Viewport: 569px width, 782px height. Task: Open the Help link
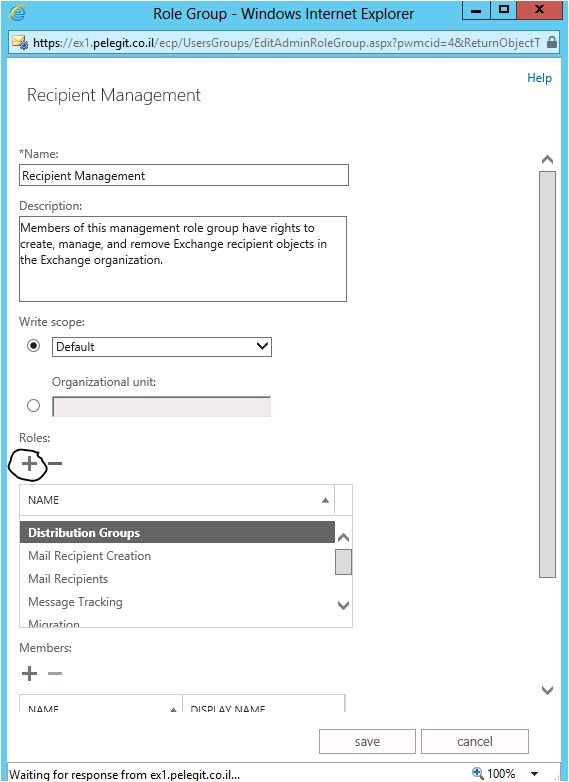pos(539,78)
